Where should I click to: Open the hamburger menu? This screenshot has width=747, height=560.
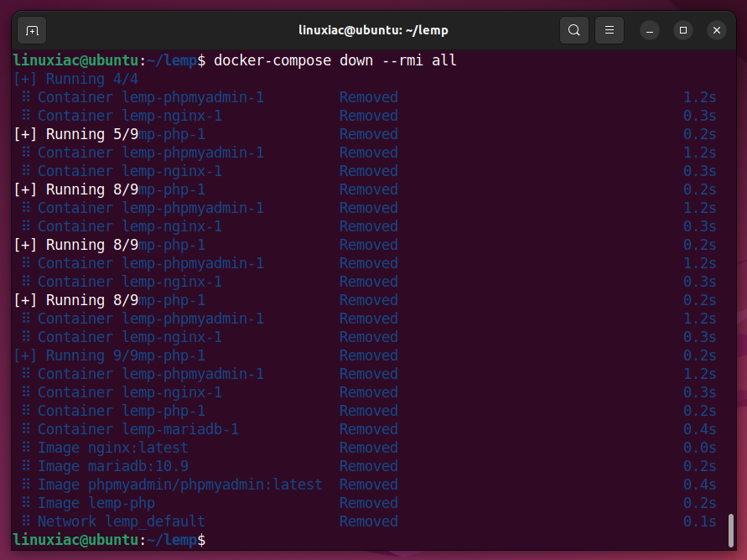[x=610, y=30]
